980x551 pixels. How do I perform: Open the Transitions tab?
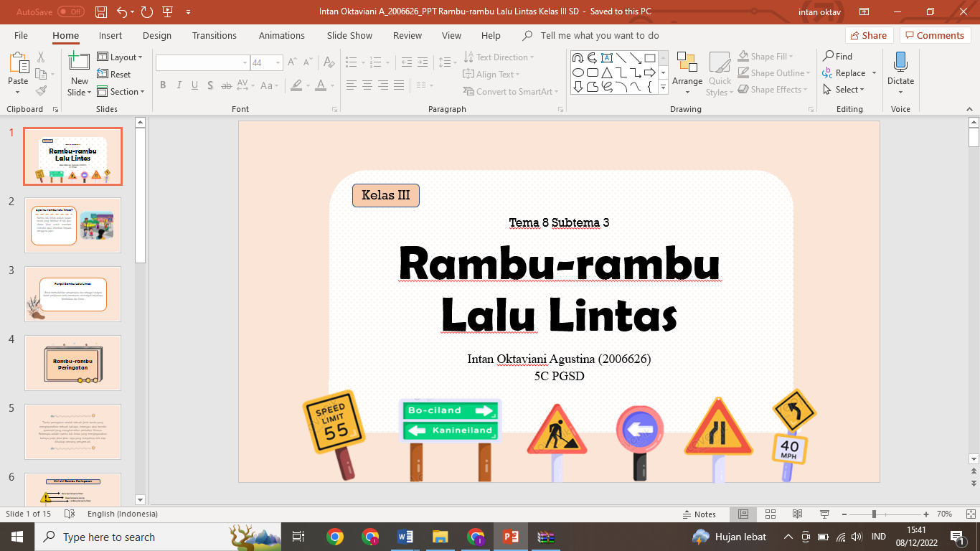click(x=214, y=35)
